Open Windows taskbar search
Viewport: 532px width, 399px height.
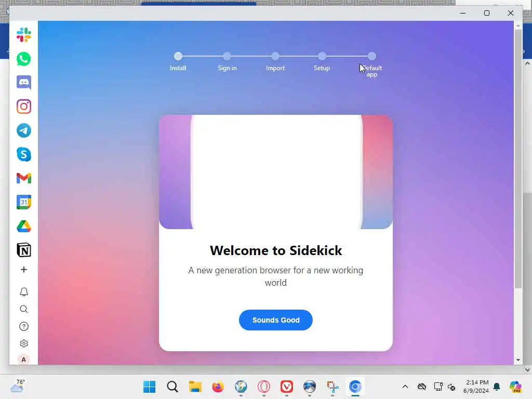[172, 387]
